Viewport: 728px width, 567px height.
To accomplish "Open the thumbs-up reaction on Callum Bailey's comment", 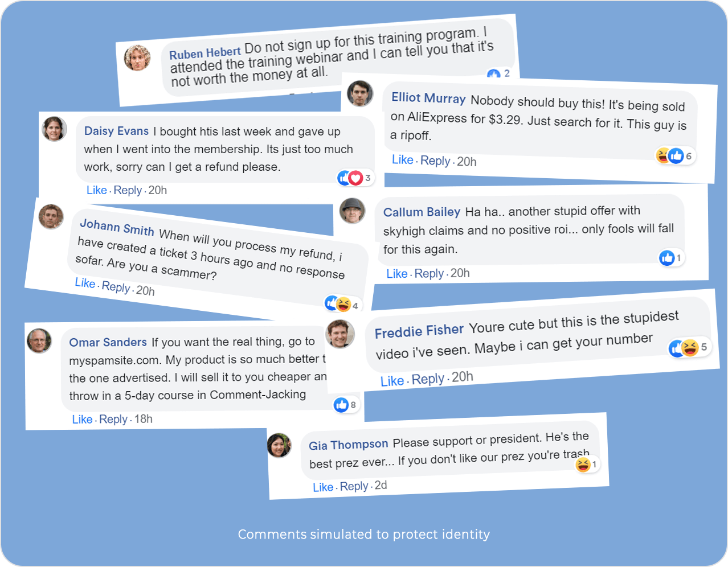I will [x=667, y=258].
